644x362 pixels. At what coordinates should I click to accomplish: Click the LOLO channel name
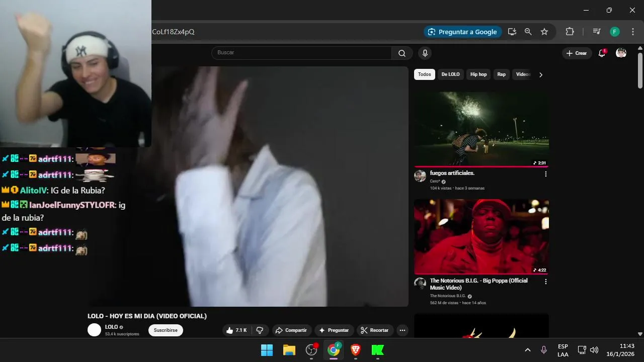[111, 327]
